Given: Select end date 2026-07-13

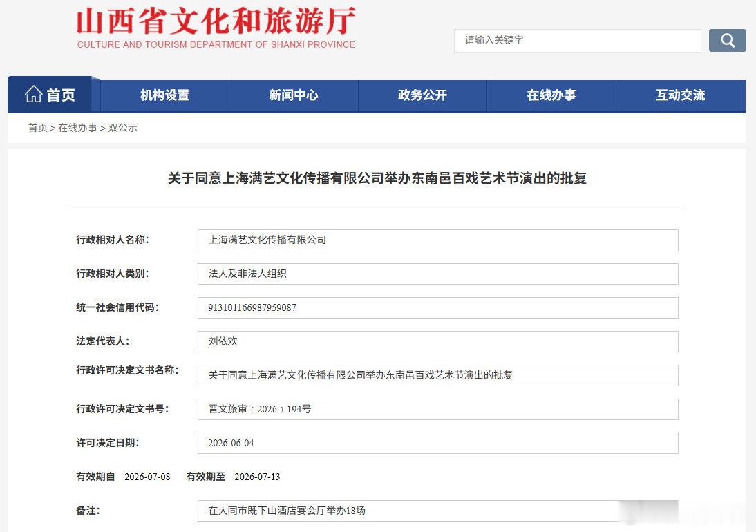Looking at the screenshot, I should tap(258, 477).
